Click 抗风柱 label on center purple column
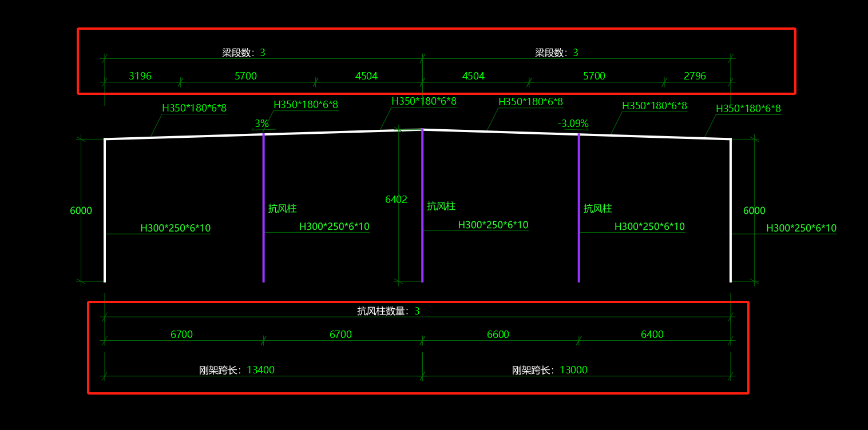Image resolution: width=868 pixels, height=430 pixels. 441,206
